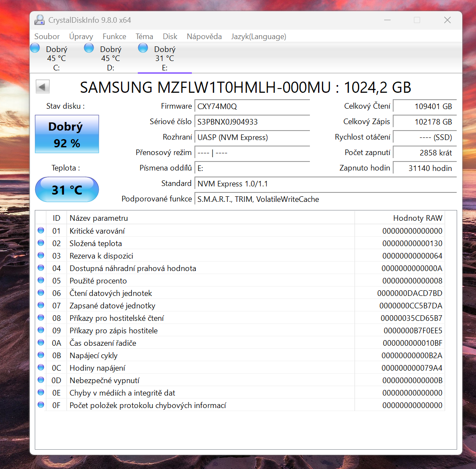Select RAW value 00000035CD65B7

click(411, 318)
